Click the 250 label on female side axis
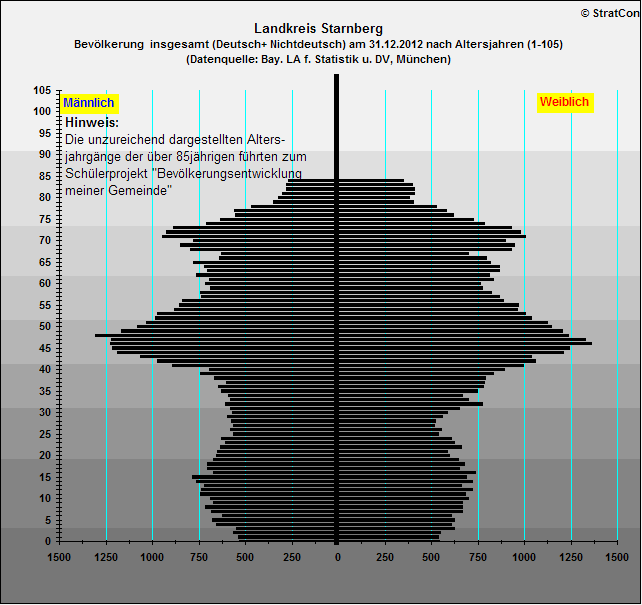The image size is (642, 605). [x=384, y=556]
